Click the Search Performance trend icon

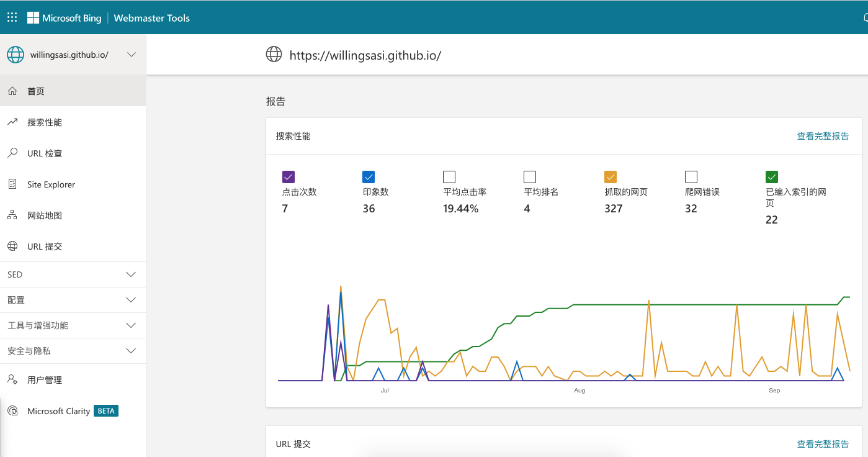[x=12, y=122]
